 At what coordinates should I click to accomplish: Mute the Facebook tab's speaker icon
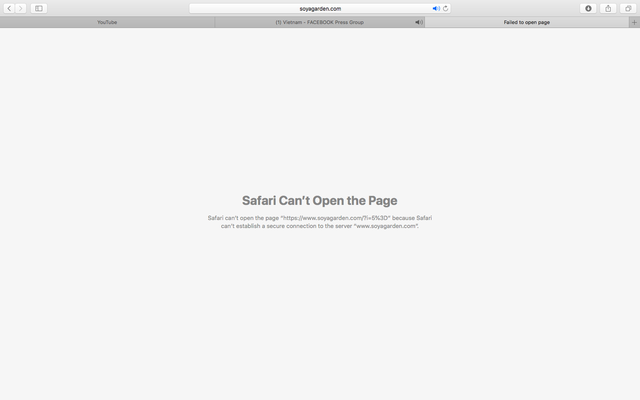coord(419,22)
